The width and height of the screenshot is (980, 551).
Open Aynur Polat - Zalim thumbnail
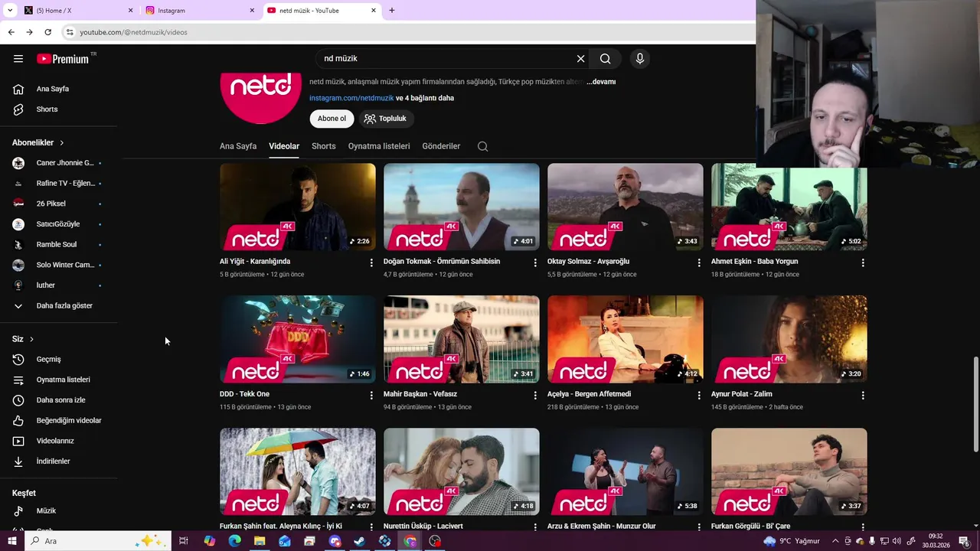pyautogui.click(x=789, y=339)
